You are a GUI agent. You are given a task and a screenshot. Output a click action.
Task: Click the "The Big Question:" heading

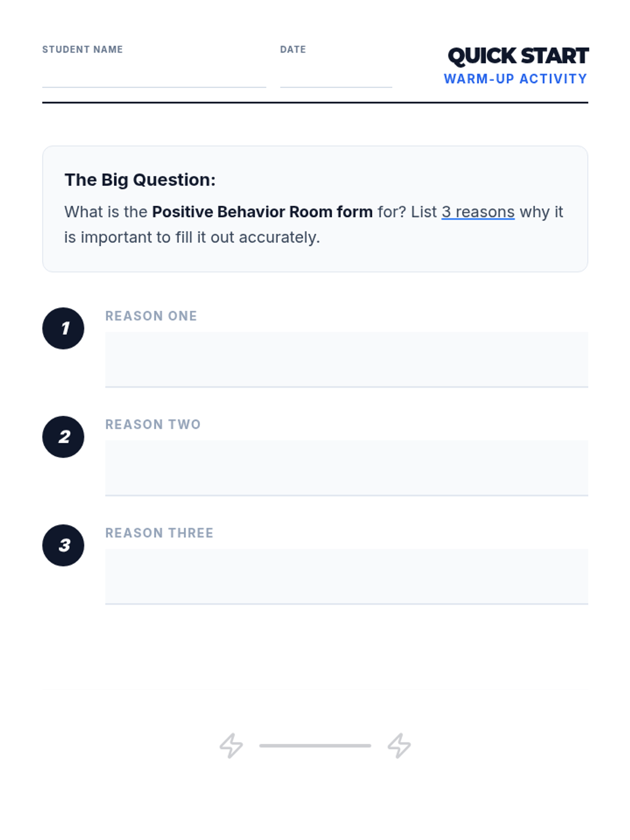click(140, 180)
